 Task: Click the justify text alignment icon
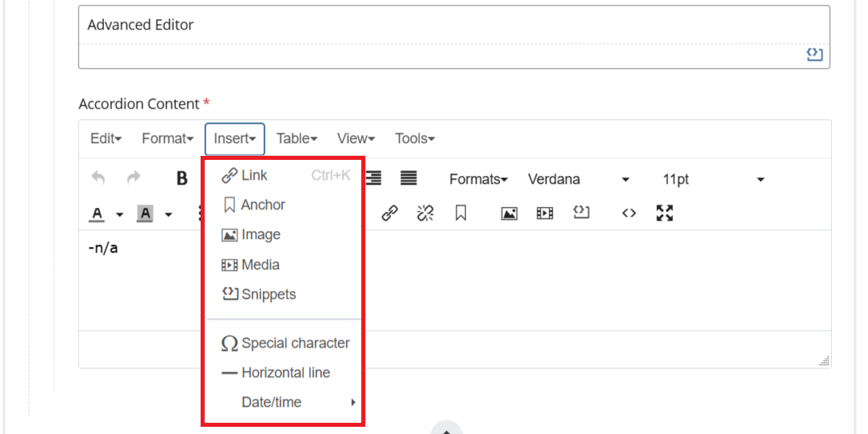pos(408,179)
